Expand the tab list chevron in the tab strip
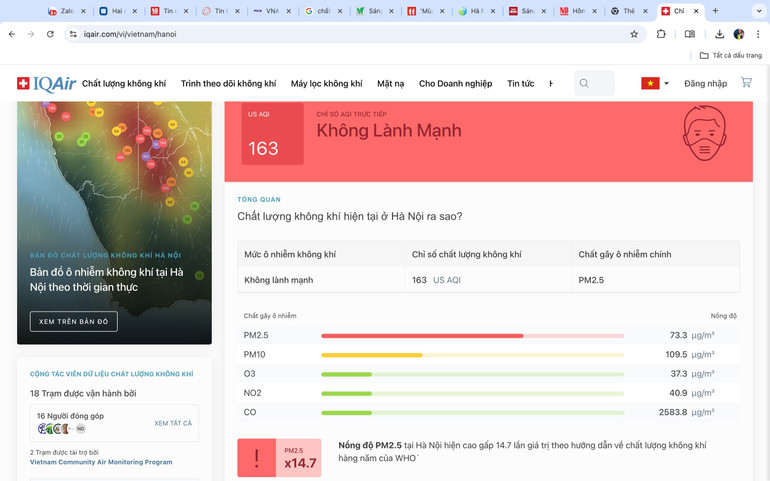 (759, 11)
